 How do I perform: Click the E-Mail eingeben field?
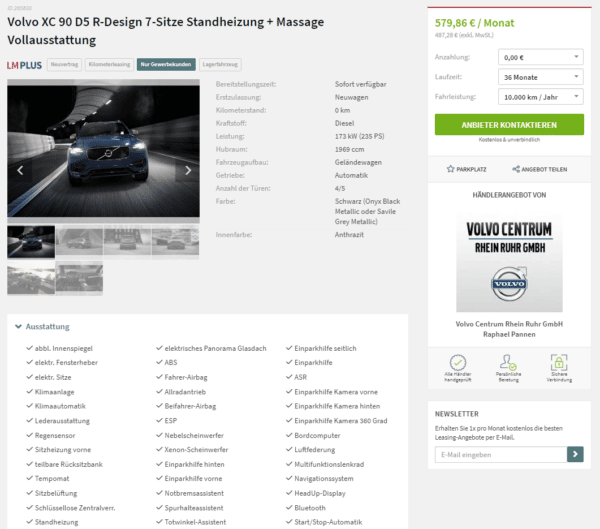pos(501,454)
